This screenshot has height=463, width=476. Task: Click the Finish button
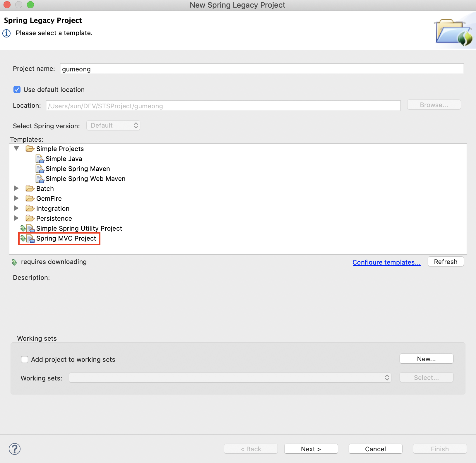pos(440,449)
